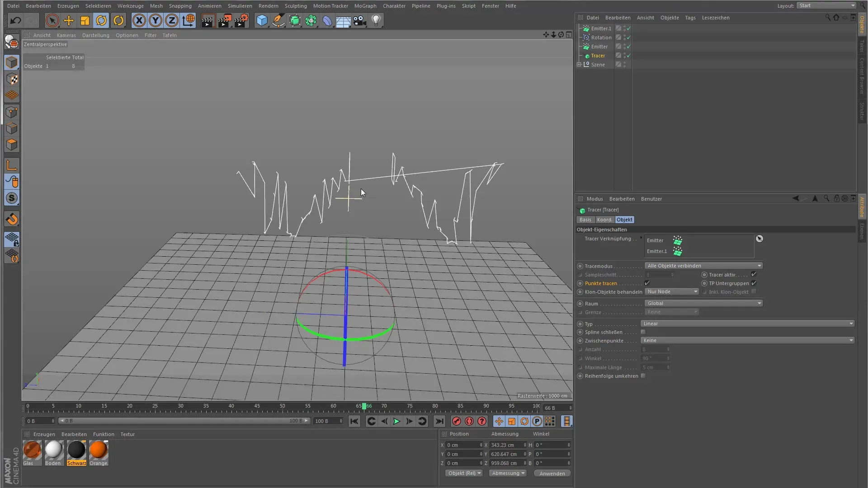Expand the Szene object tree

579,65
